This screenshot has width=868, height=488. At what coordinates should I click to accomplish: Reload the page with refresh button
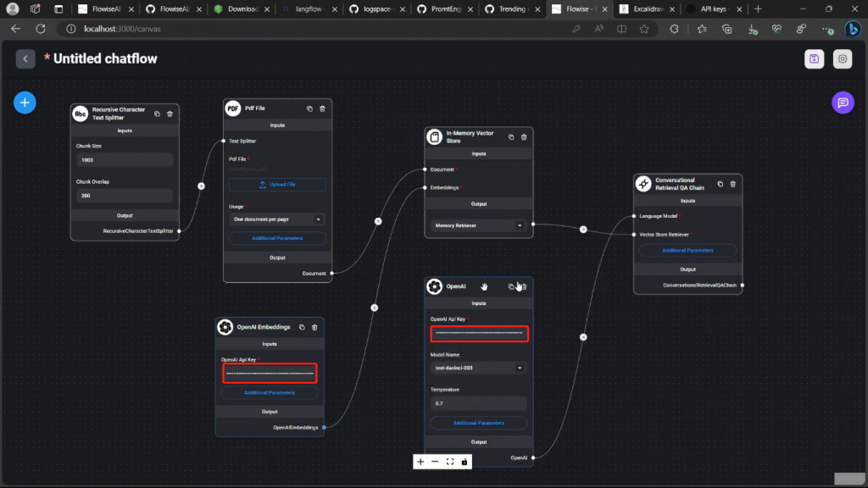tap(41, 29)
